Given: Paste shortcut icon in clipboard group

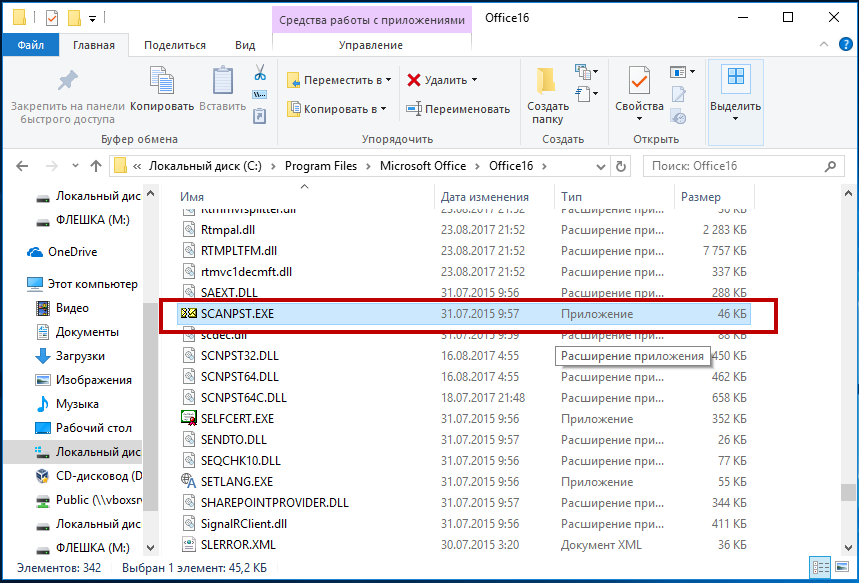Looking at the screenshot, I should pyautogui.click(x=260, y=116).
